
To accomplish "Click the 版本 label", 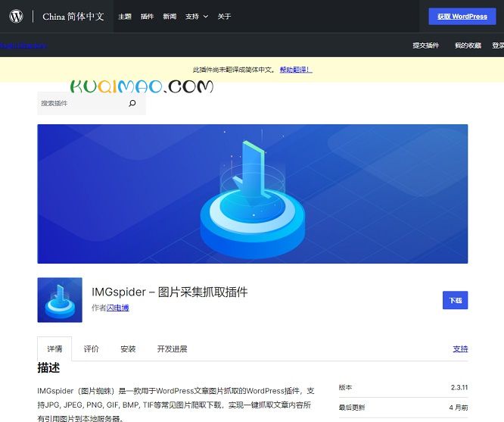I will click(345, 387).
